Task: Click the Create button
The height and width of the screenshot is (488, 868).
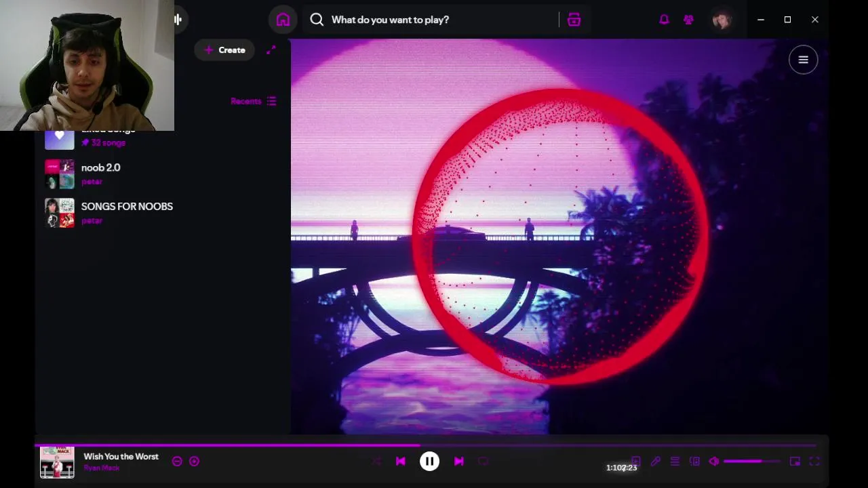Action: pos(224,50)
